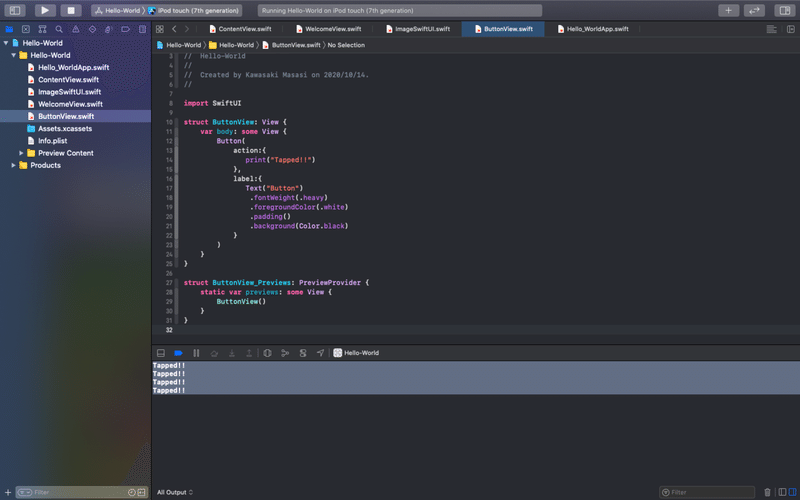
Task: Stop the running app with the stop button
Action: pyautogui.click(x=71, y=10)
